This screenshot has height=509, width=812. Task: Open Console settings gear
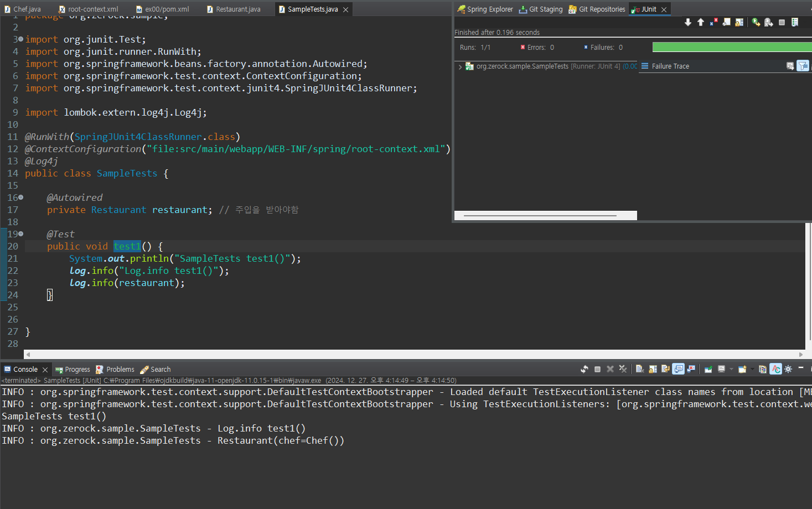pyautogui.click(x=788, y=369)
